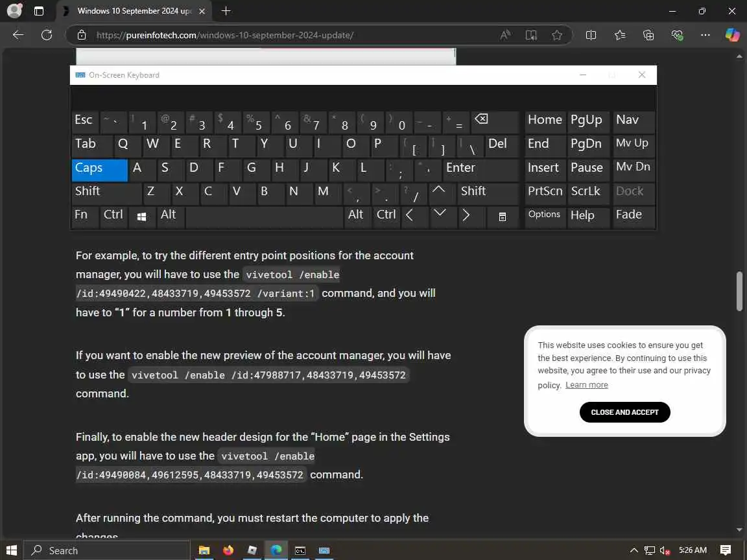
Task: Tap the context menu key
Action: click(x=502, y=216)
